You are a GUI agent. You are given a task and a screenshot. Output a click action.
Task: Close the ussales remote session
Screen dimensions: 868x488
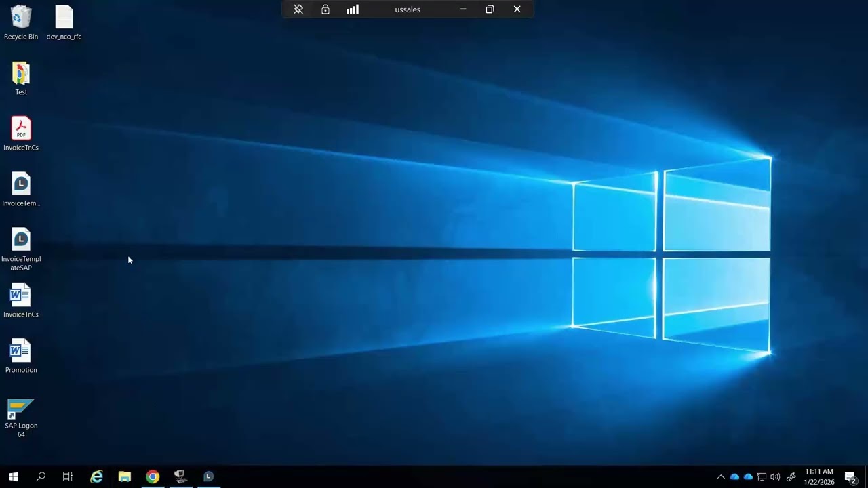(x=517, y=9)
